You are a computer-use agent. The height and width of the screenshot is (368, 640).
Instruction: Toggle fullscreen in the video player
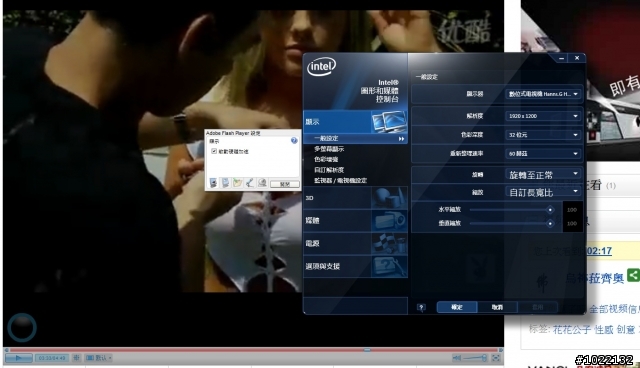(496, 358)
